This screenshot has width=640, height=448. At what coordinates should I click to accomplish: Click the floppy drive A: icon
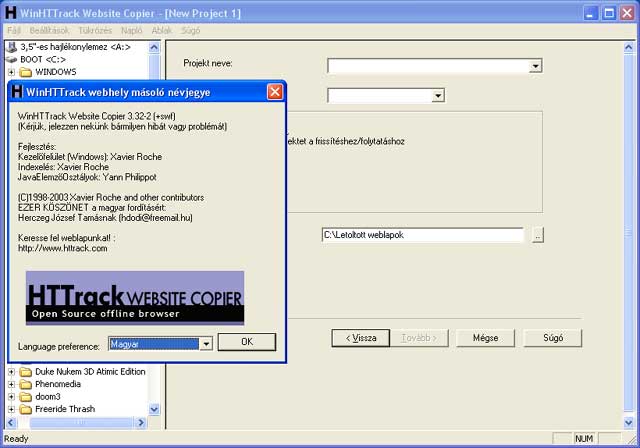pos(12,47)
